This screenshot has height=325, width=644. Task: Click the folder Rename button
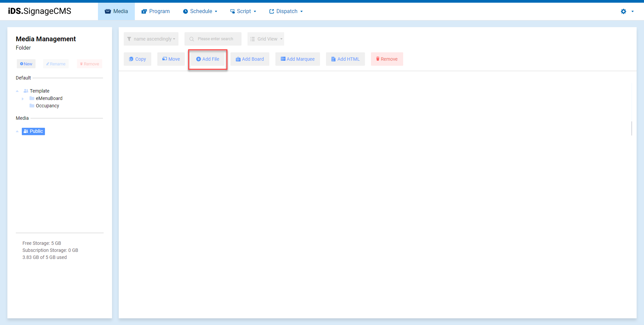coord(56,64)
